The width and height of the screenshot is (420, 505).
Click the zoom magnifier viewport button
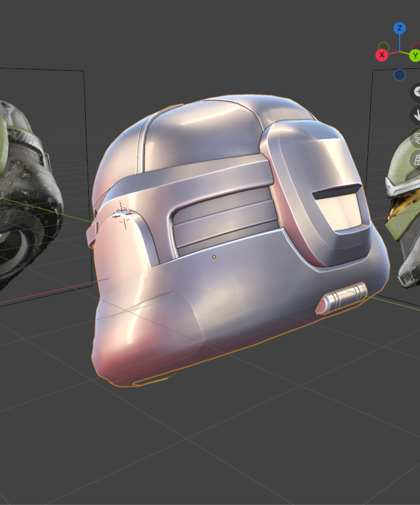(416, 92)
